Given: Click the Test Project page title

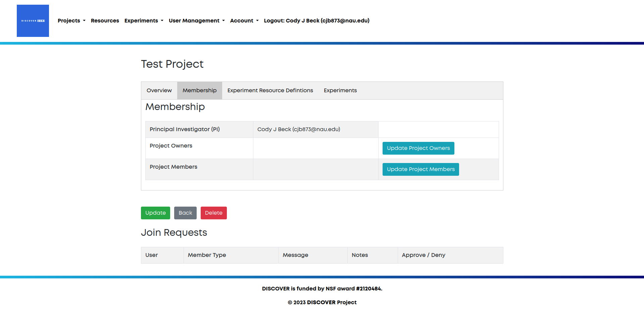Looking at the screenshot, I should 172,64.
